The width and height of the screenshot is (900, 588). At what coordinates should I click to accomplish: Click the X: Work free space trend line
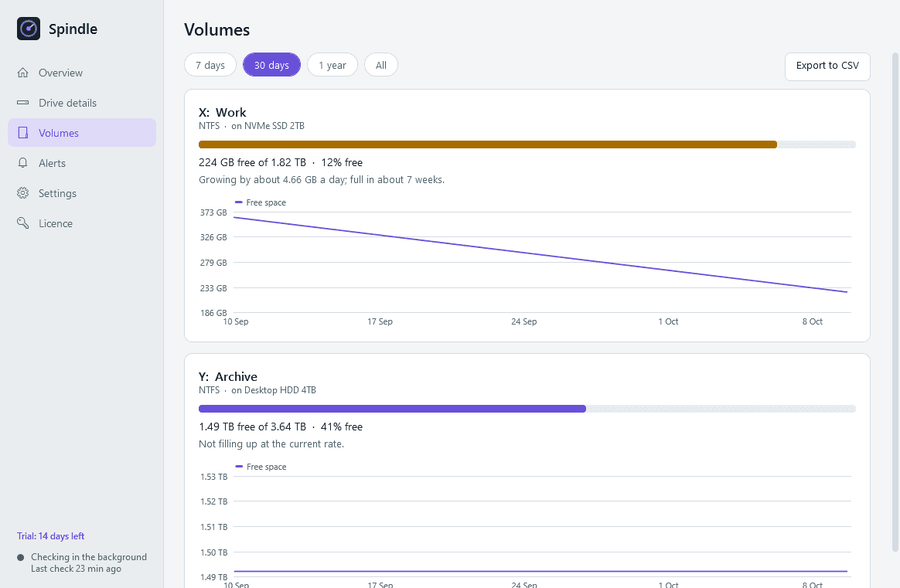[540, 255]
